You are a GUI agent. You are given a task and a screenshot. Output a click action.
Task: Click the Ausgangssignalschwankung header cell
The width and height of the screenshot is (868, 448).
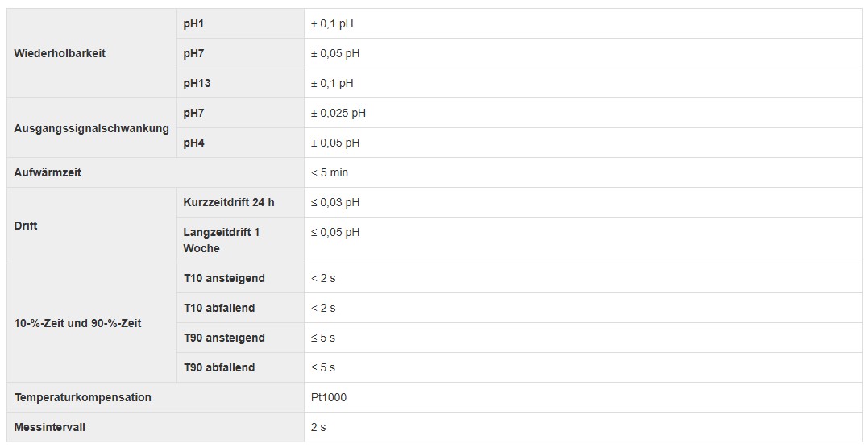91,128
